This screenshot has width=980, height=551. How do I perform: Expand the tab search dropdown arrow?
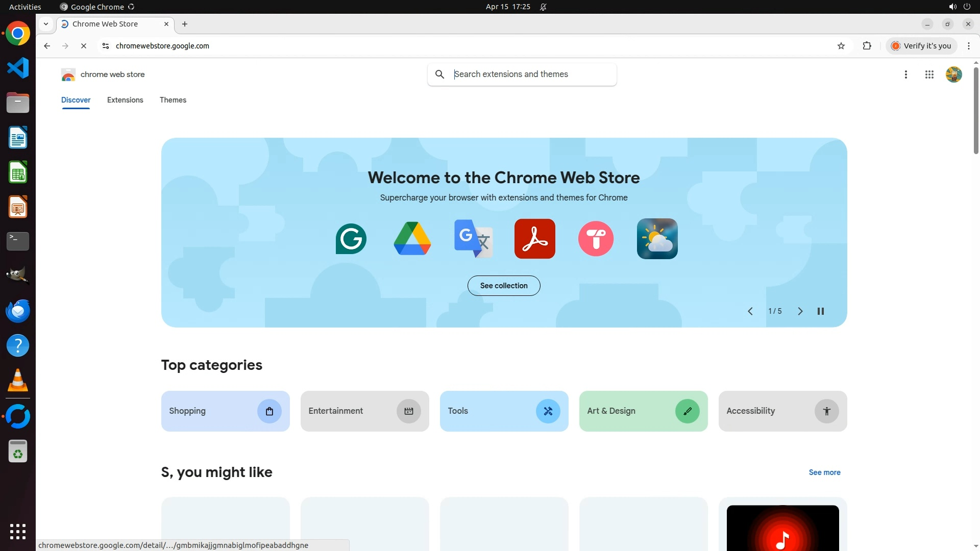tap(46, 24)
